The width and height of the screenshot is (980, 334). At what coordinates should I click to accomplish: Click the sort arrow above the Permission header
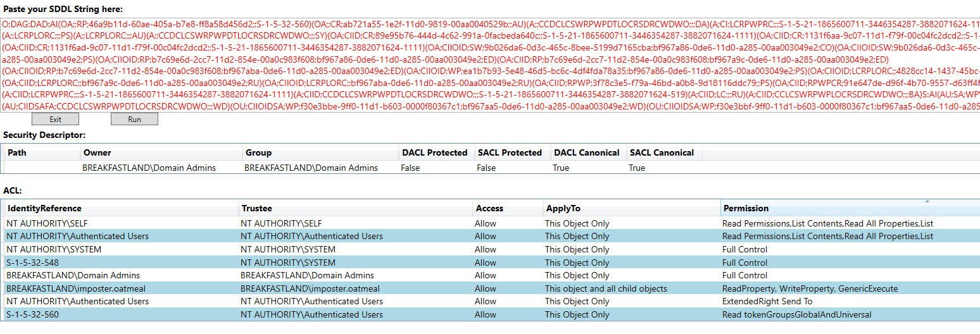point(927,201)
